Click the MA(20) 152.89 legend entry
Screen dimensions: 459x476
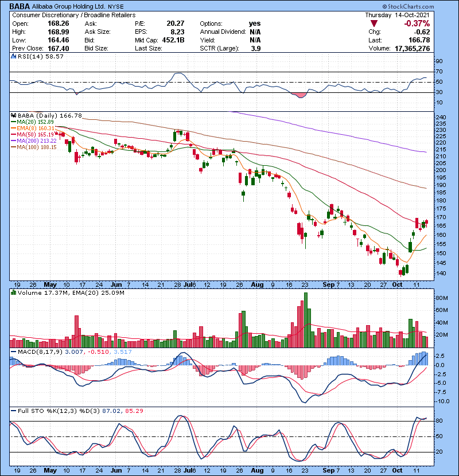point(32,122)
